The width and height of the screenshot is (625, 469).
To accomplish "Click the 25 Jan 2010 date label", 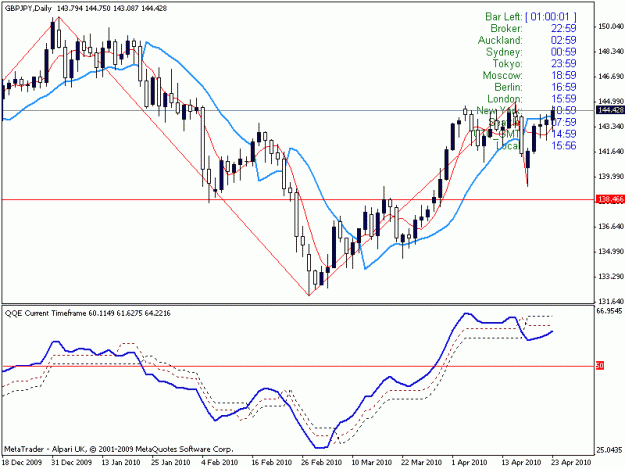I will [x=171, y=463].
